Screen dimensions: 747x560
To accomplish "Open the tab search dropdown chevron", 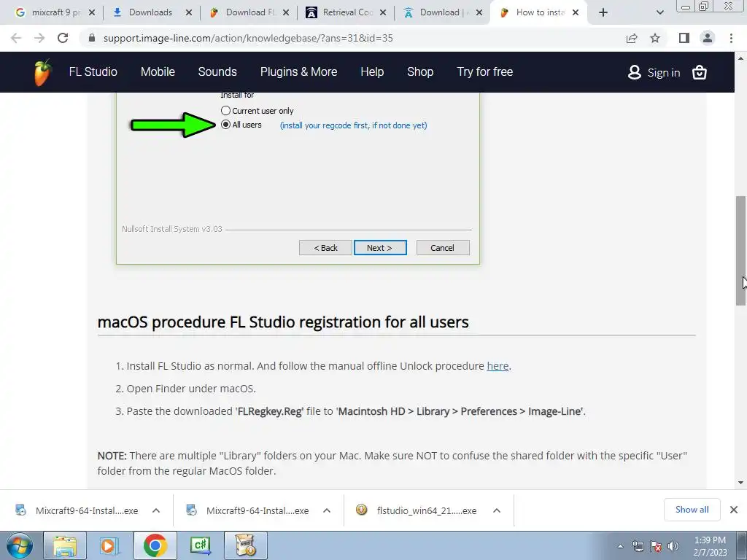I will [x=659, y=12].
